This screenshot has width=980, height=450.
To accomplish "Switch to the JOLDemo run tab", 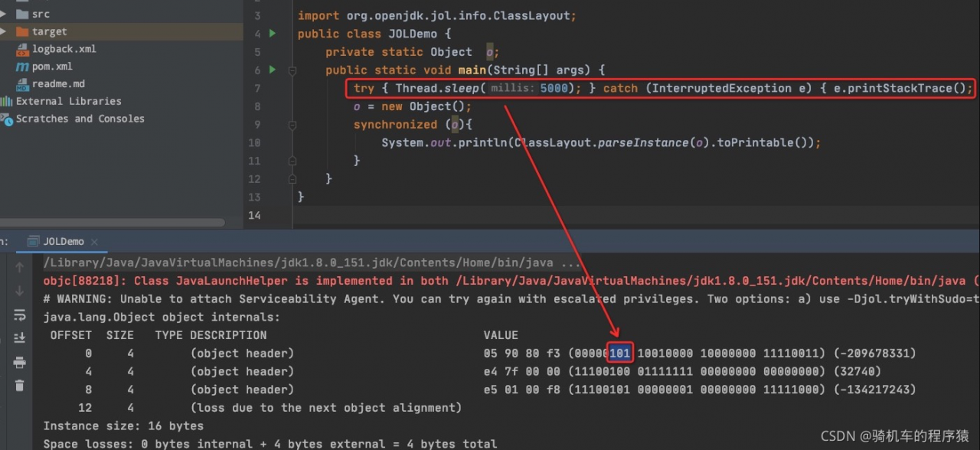I will point(64,241).
